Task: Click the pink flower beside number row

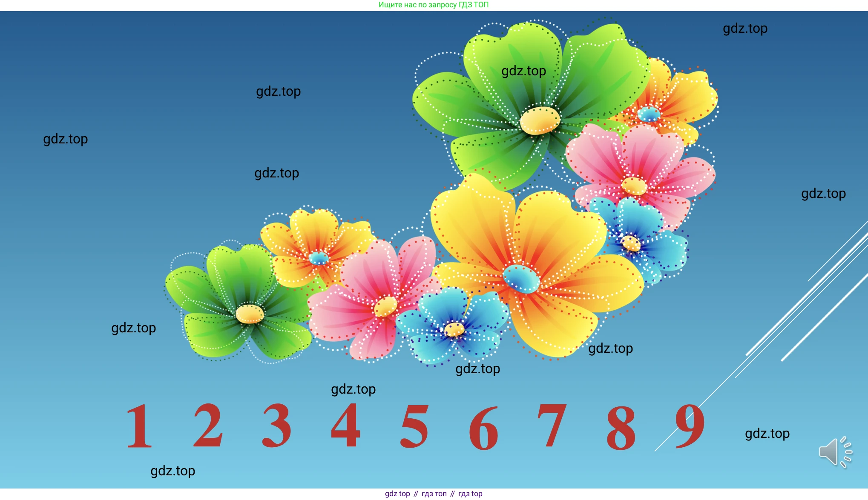Action: 385,306
